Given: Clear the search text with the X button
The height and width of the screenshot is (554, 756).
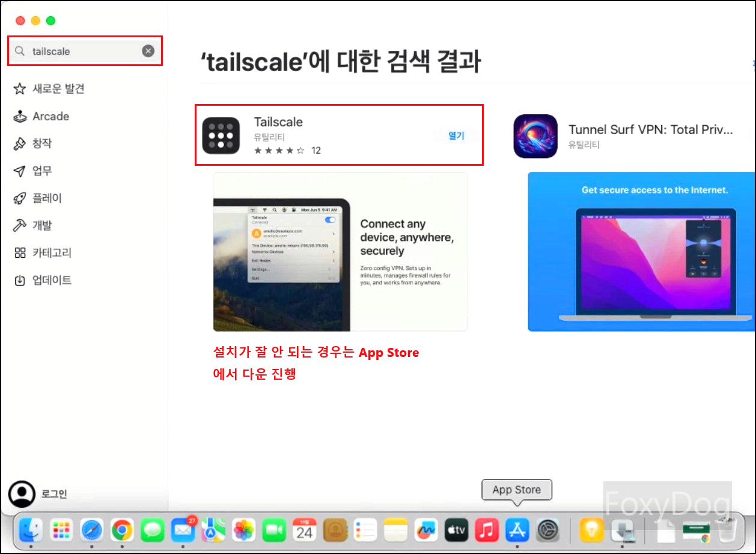Looking at the screenshot, I should pos(148,51).
